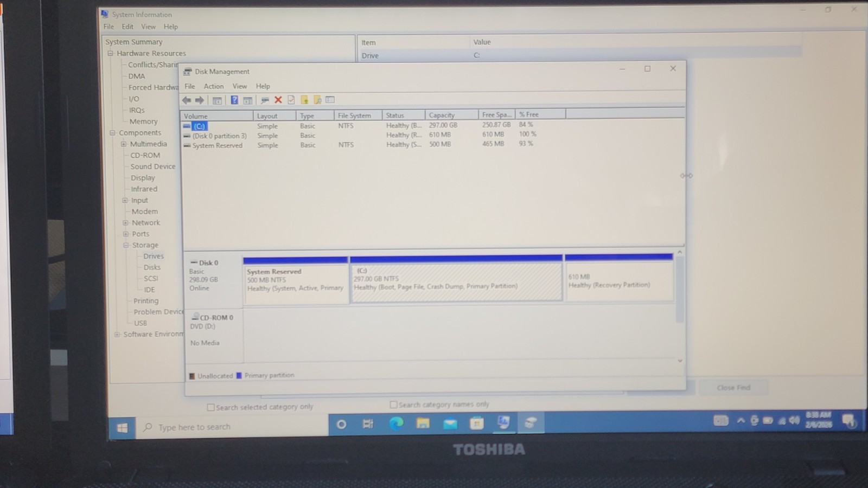Click the Connect/Rescan disk toolbar icon
Screen dimensions: 868x488
coord(265,100)
